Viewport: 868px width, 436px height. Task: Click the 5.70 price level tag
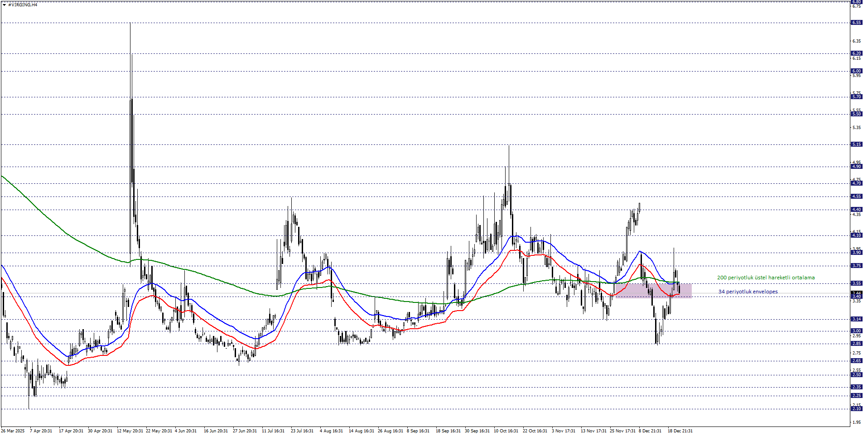(856, 97)
